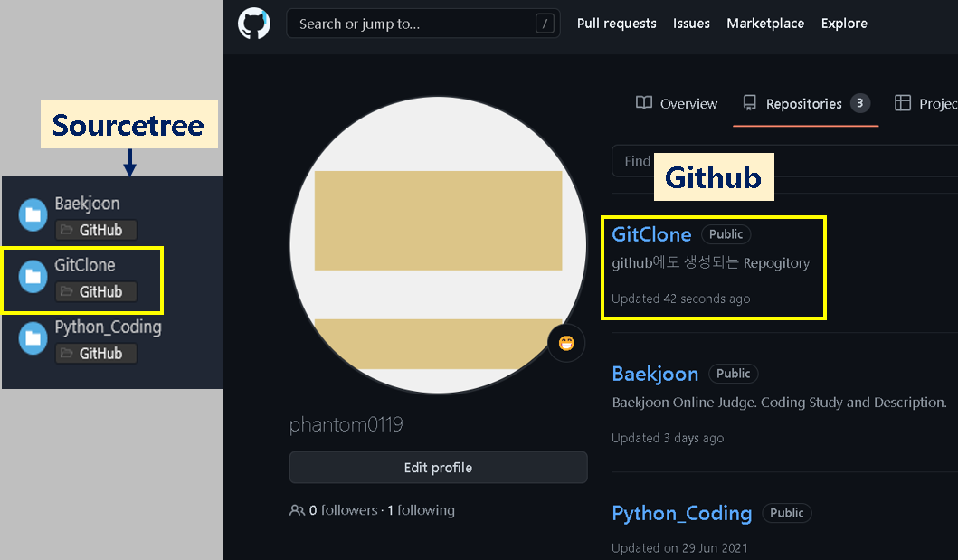This screenshot has width=958, height=560.
Task: Open Explore in the top navigation
Action: point(844,24)
